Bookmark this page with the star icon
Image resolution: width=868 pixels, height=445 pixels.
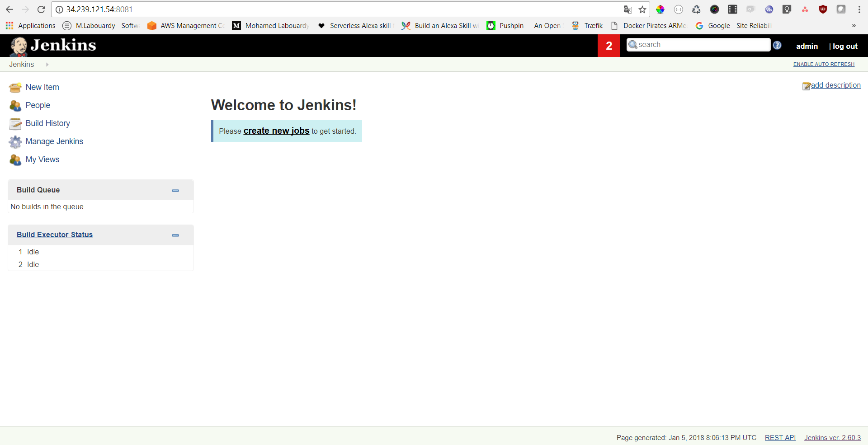tap(642, 9)
